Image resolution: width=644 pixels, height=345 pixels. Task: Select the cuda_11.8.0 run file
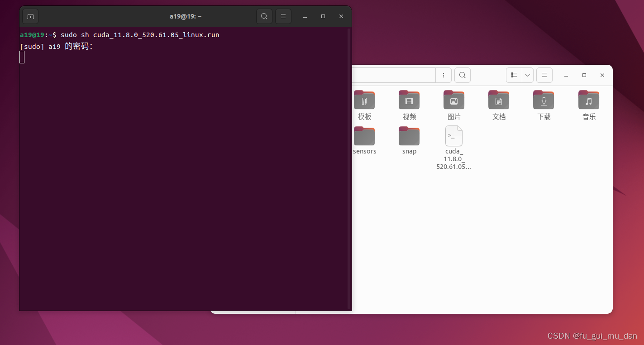point(454,148)
